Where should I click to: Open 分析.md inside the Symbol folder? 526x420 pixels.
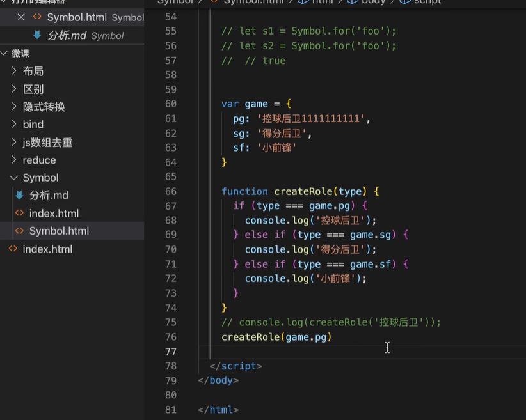pos(49,195)
